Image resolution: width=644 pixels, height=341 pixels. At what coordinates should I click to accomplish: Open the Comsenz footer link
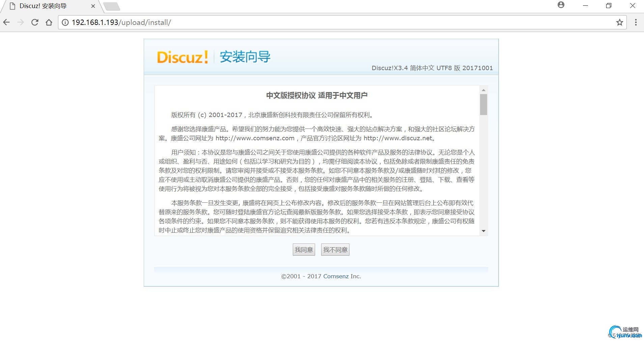(336, 276)
